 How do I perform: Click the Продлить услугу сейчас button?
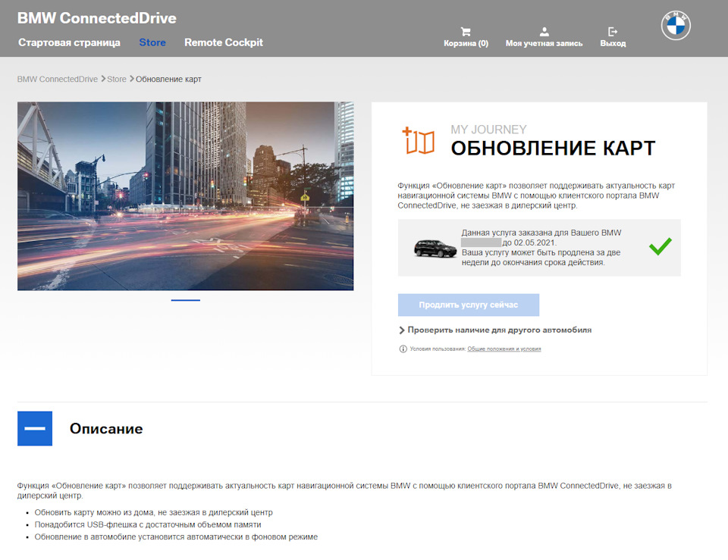[x=469, y=305]
